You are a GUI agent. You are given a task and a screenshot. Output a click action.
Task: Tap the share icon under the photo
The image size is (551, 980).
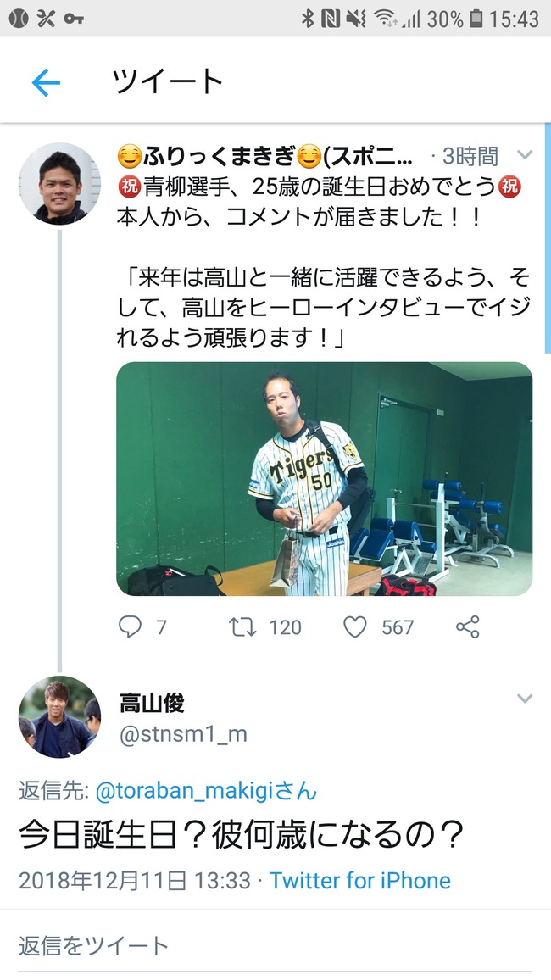[467, 626]
